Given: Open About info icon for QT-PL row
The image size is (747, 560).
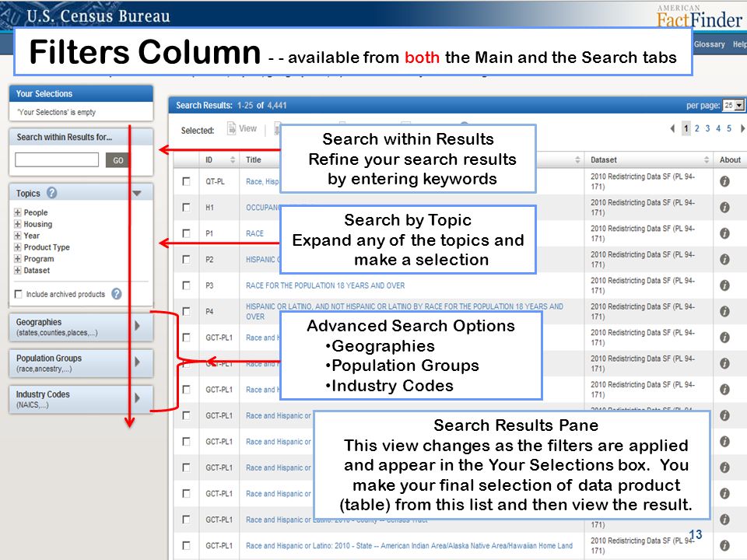Looking at the screenshot, I should (724, 181).
